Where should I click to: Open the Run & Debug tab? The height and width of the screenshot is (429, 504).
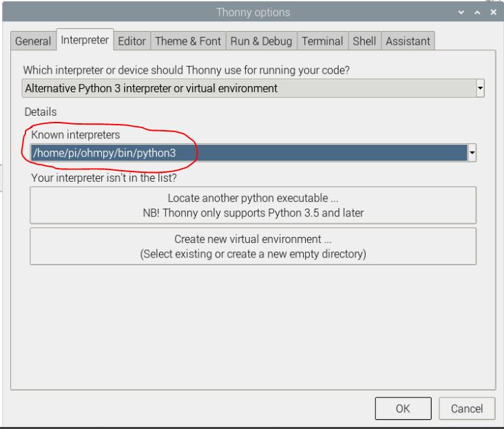coord(261,41)
